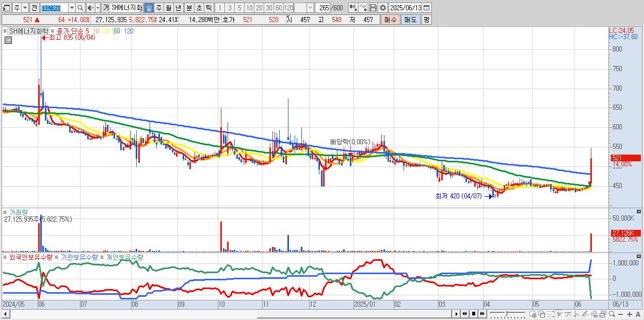644x320 pixels.
Task: Select the 60 interval button
Action: pyautogui.click(x=279, y=8)
